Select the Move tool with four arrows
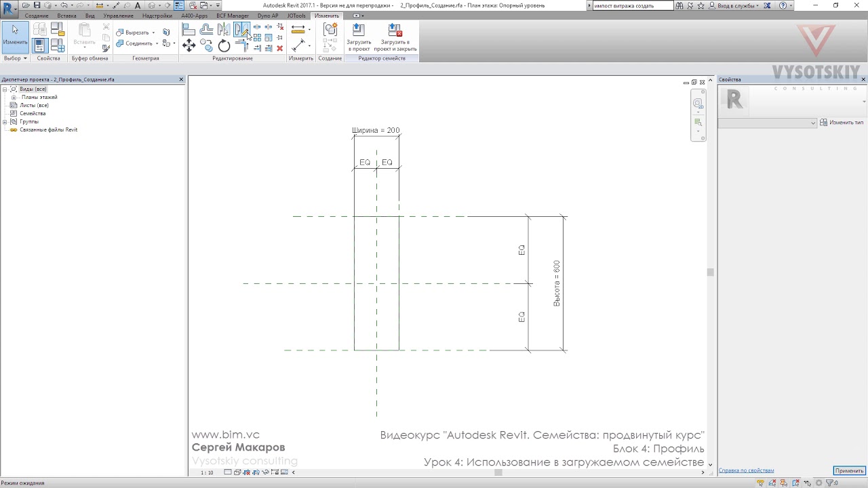Image resolution: width=868 pixels, height=488 pixels. click(189, 46)
